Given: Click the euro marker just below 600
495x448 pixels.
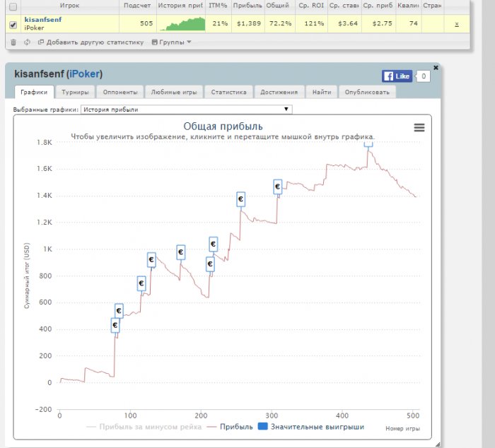Looking at the screenshot, I should click(x=119, y=311).
